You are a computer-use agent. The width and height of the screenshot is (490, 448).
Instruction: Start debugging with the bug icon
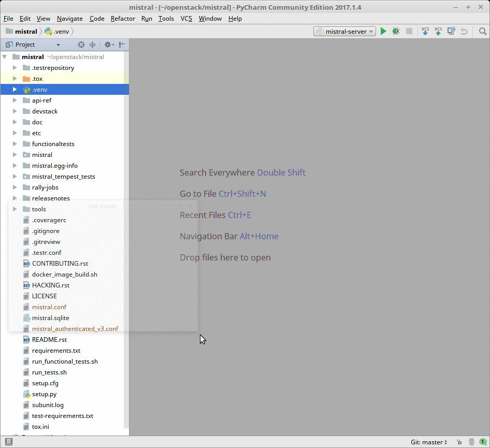(x=396, y=32)
